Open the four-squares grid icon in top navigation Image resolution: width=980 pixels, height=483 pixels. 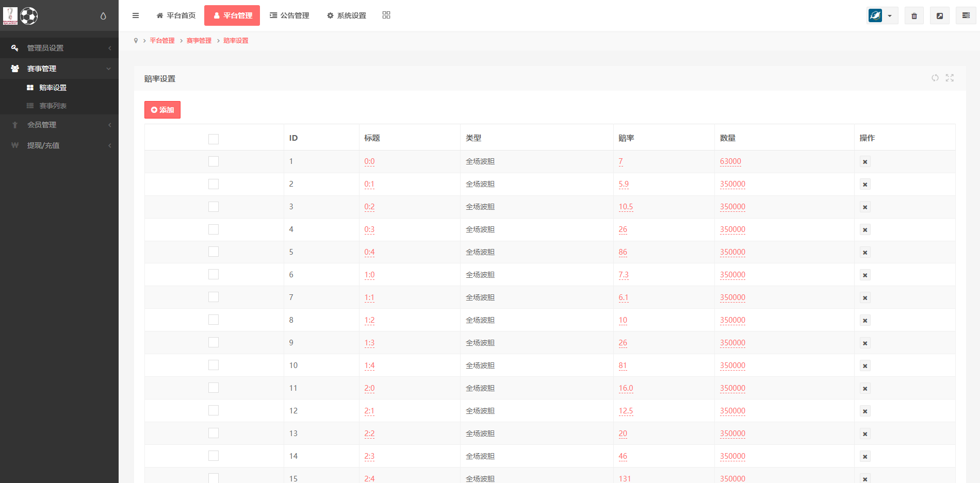pos(386,15)
